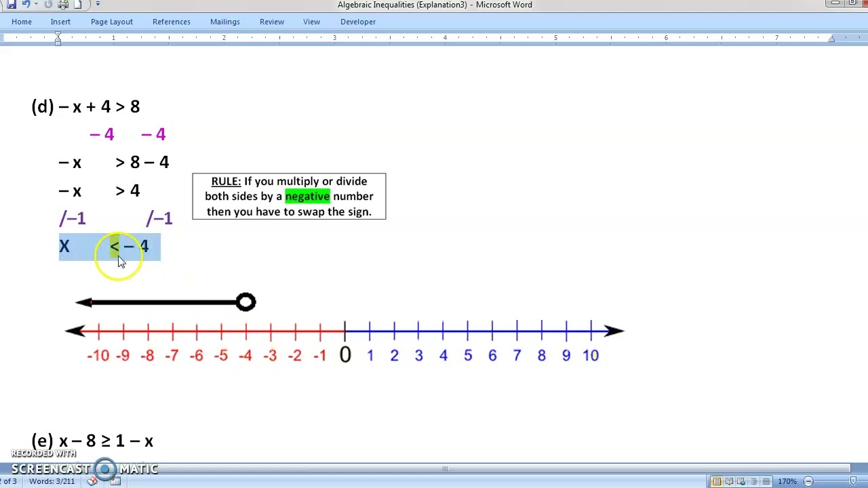Viewport: 868px width, 488px height.
Task: Click the -4 label on number line
Action: point(245,355)
